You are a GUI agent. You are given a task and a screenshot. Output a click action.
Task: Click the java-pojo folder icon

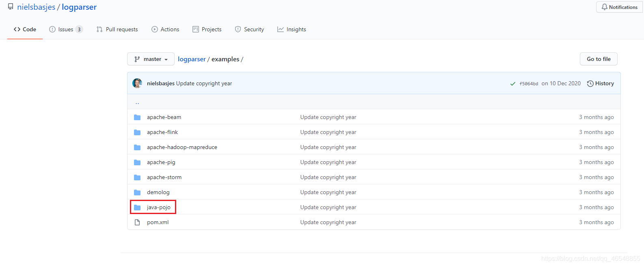coord(137,208)
